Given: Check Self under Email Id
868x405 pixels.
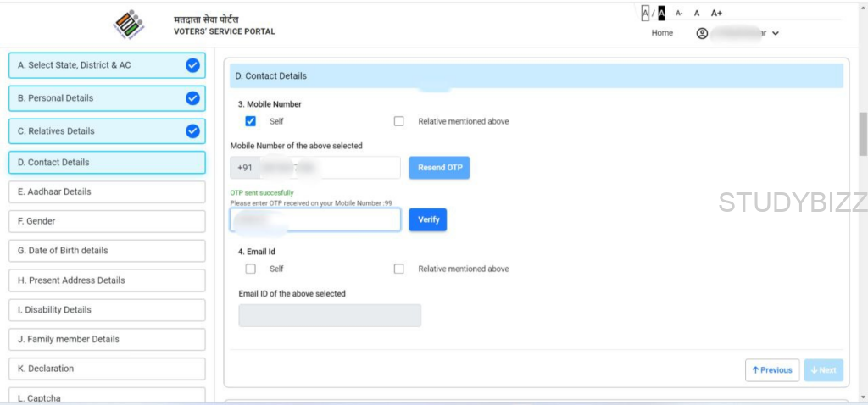Looking at the screenshot, I should click(250, 269).
